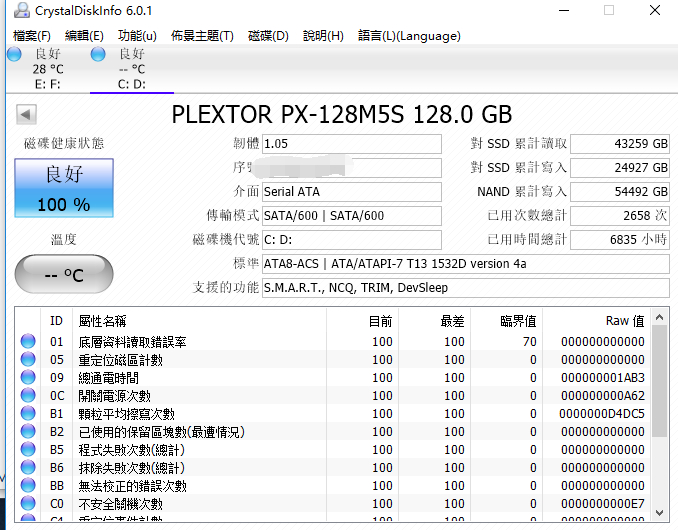Viewport: 678px width, 530px height.
Task: Click the 良好 100 % health status button
Action: tap(64, 188)
